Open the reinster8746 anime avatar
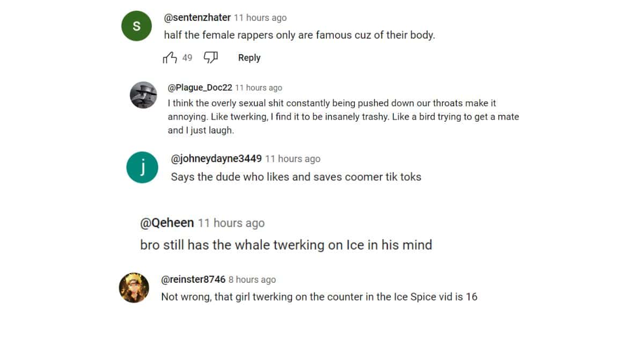The width and height of the screenshot is (644, 337). click(134, 288)
